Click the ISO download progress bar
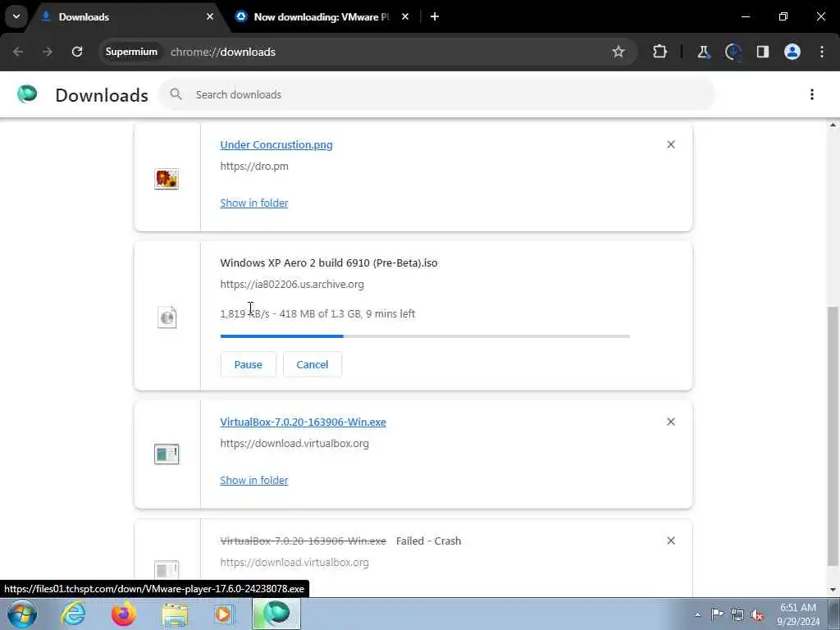 coord(425,336)
